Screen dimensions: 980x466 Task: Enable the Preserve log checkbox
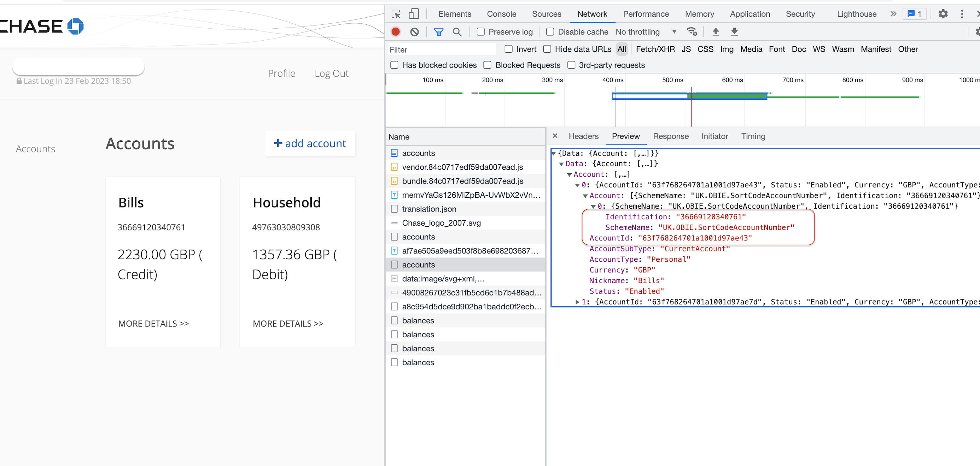tap(480, 32)
